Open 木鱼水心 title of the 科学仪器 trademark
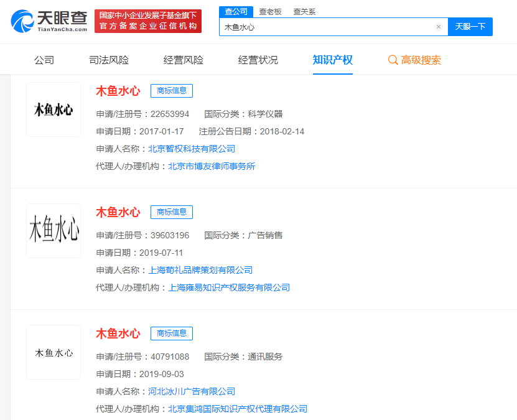 click(x=118, y=91)
